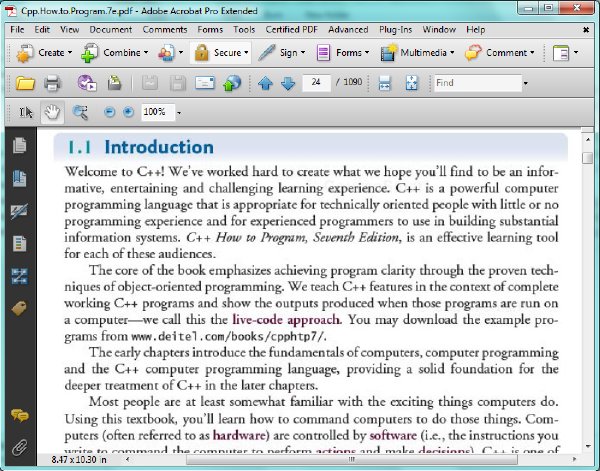Click the Multimedia icon
This screenshot has height=471, width=600.
pyautogui.click(x=388, y=53)
